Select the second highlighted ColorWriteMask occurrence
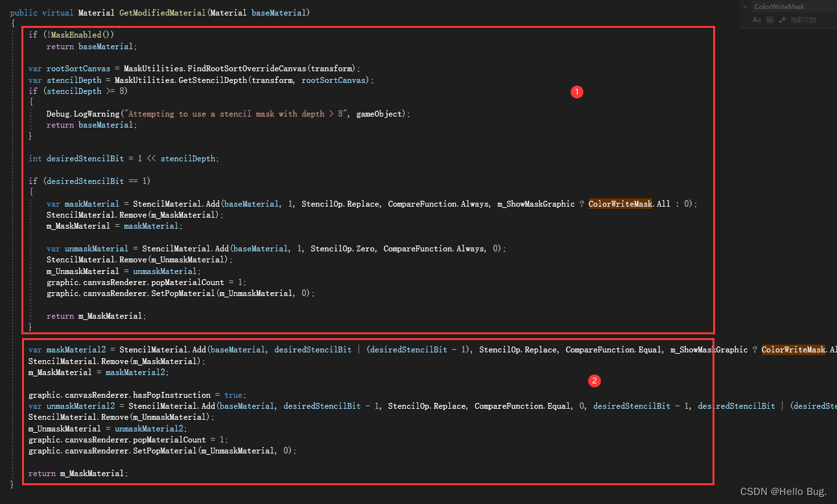 point(793,349)
